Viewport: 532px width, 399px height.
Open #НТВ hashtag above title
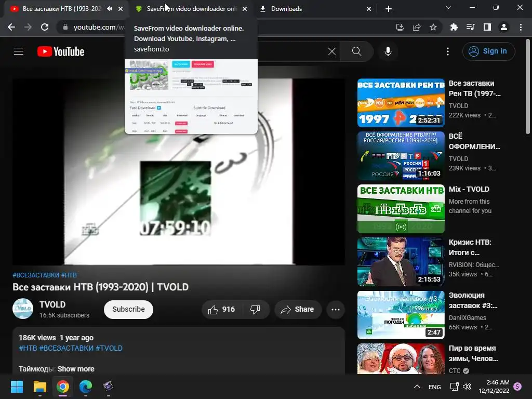click(x=69, y=275)
